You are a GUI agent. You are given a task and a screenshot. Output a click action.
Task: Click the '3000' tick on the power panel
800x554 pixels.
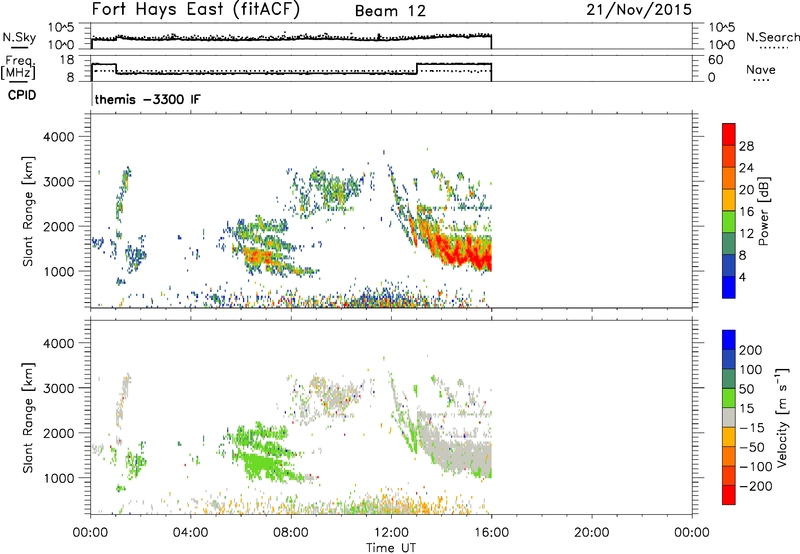coord(59,182)
